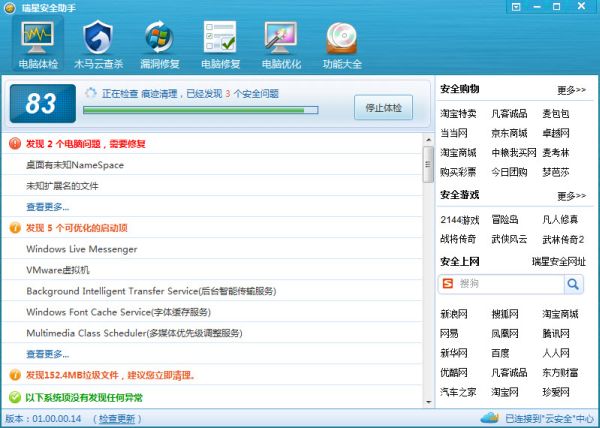Open the 瑞星安全网址 link
The width and height of the screenshot is (600, 428).
[x=558, y=262]
